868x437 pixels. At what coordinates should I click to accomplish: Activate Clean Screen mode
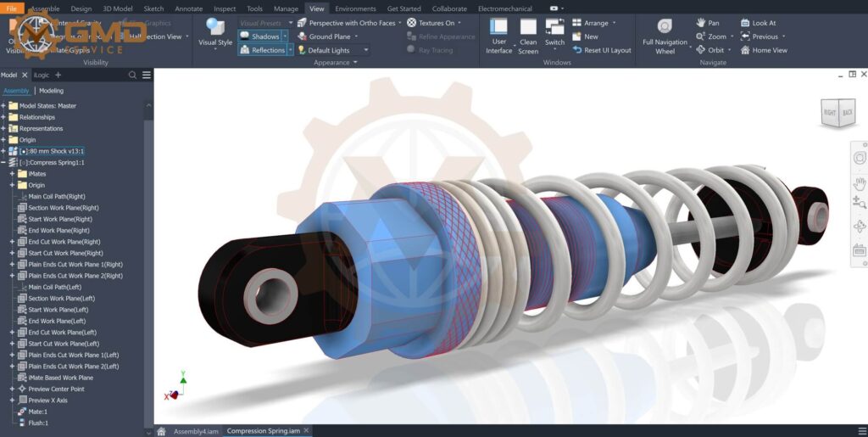(528, 36)
